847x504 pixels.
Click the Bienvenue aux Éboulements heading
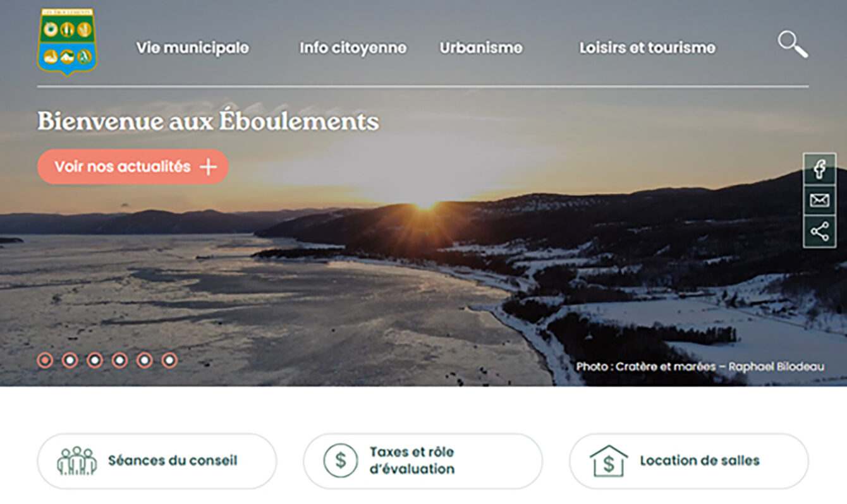pos(208,121)
